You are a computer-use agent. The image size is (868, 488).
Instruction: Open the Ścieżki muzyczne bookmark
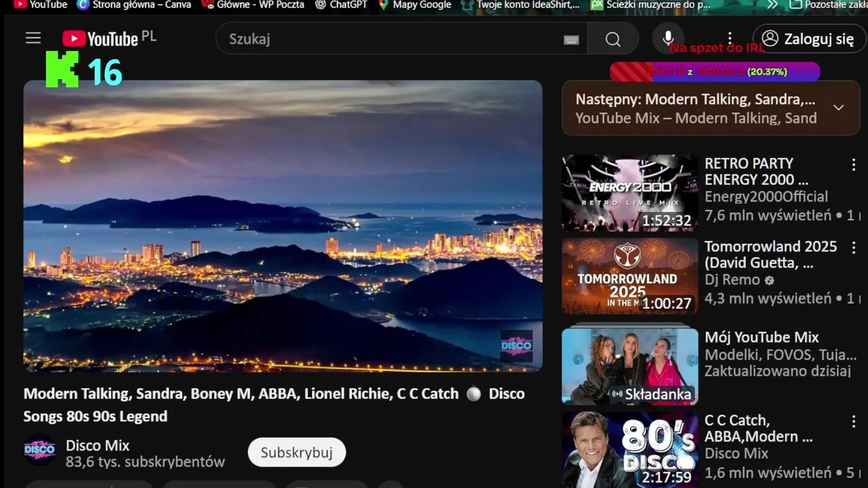[651, 5]
